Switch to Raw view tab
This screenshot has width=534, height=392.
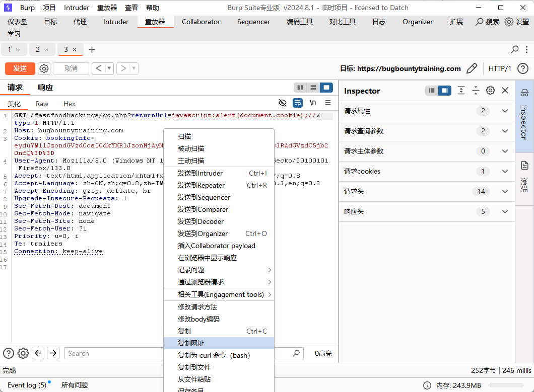[x=42, y=104]
